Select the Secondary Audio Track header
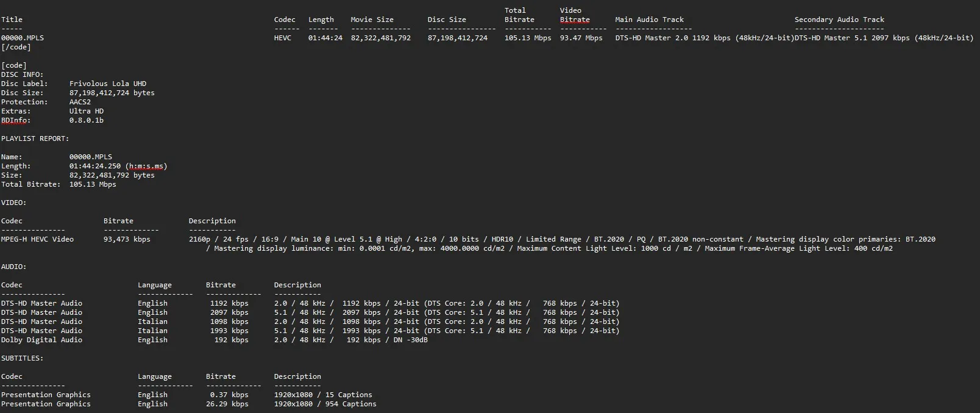This screenshot has height=413, width=980. 839,20
